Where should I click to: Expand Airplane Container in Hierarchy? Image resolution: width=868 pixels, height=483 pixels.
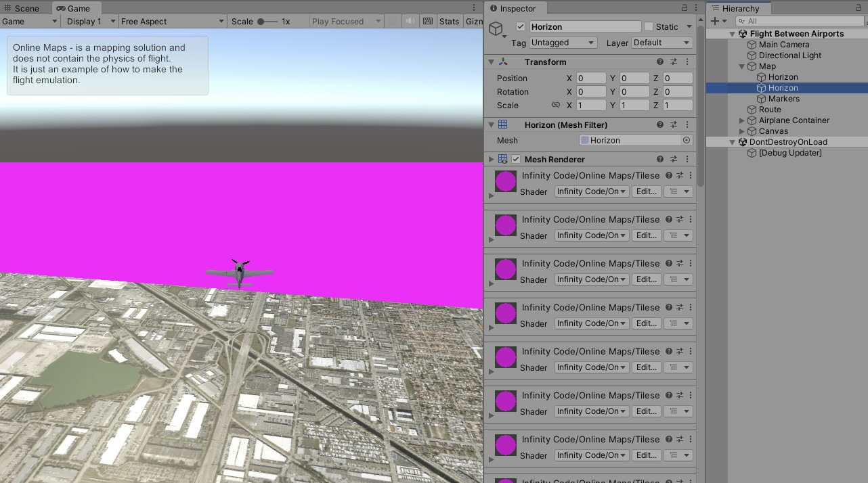click(x=742, y=120)
